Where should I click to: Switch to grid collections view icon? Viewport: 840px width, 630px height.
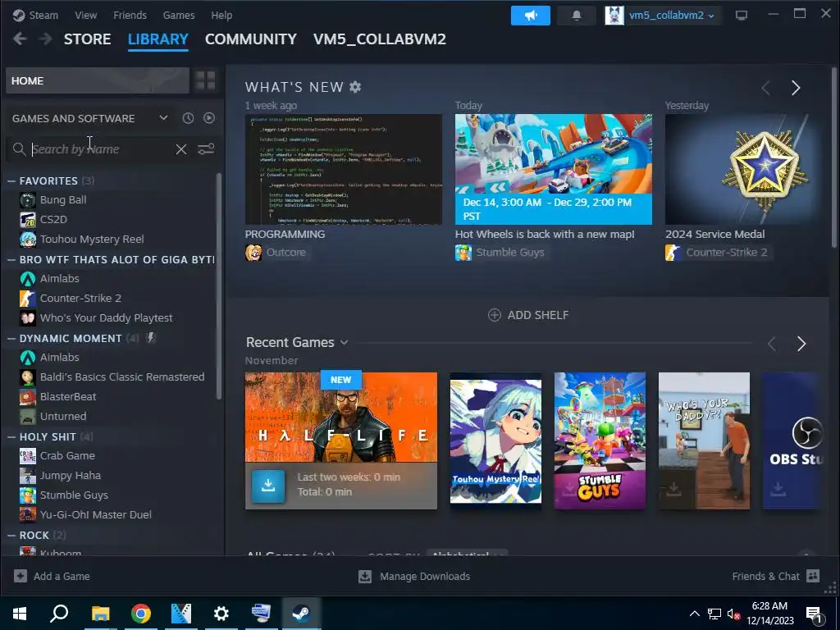point(205,81)
